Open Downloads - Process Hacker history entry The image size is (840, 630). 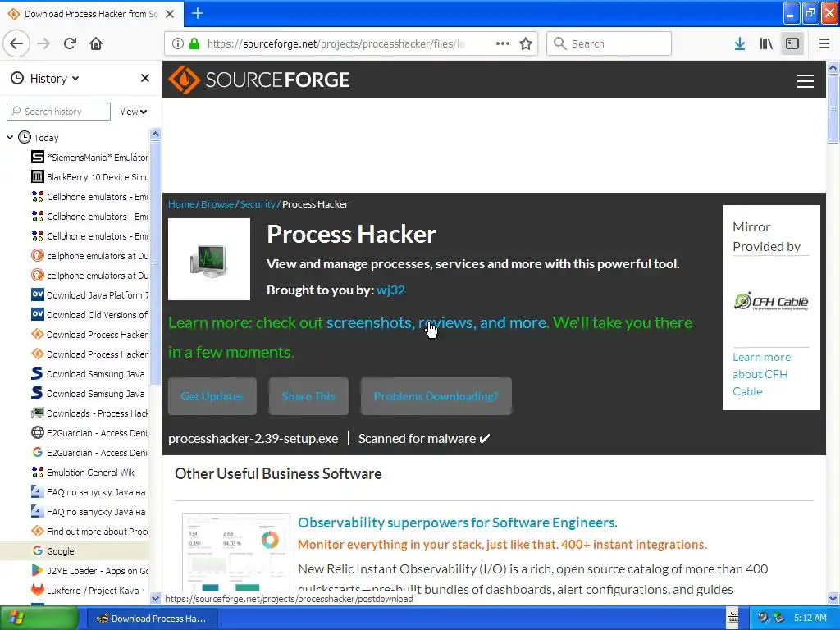pos(90,413)
